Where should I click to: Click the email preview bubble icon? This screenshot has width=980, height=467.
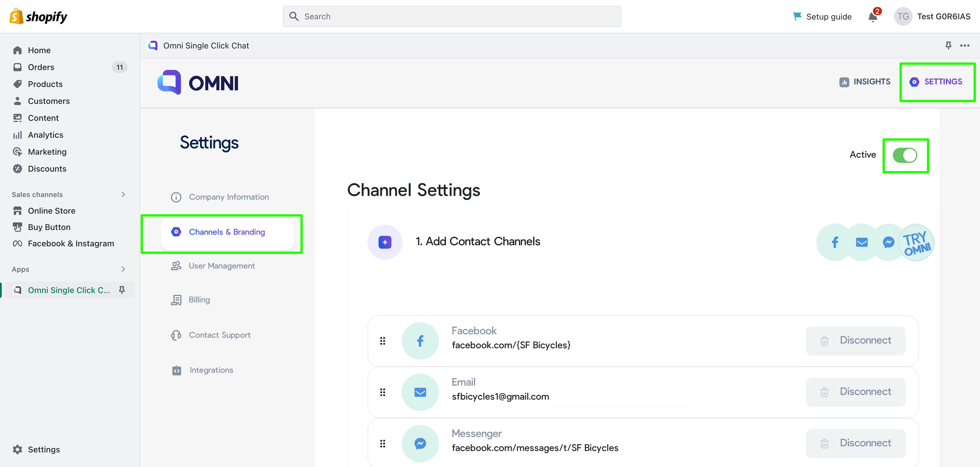(861, 242)
